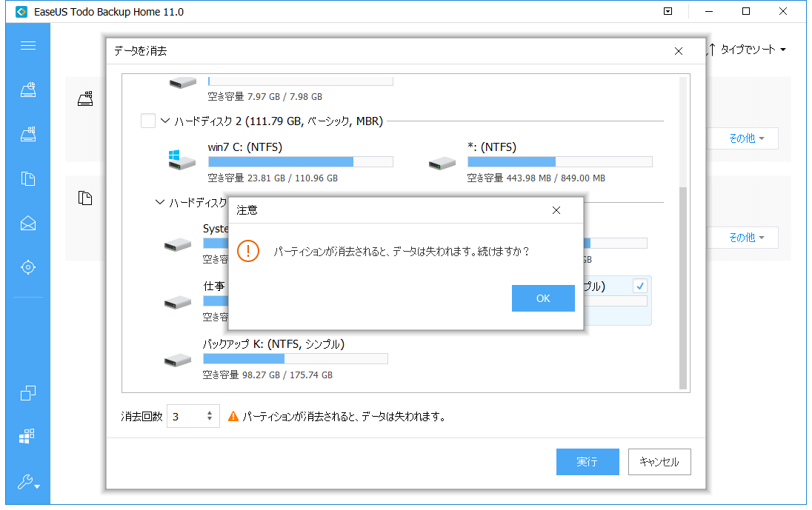Click the キャンセル button
The width and height of the screenshot is (812, 510).
click(659, 462)
